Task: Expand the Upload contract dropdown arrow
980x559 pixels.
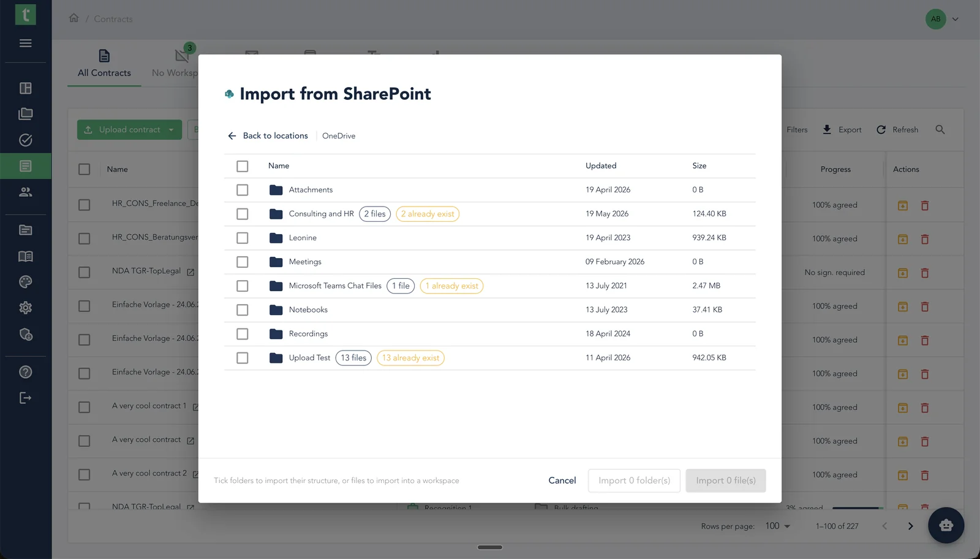Action: click(x=171, y=129)
